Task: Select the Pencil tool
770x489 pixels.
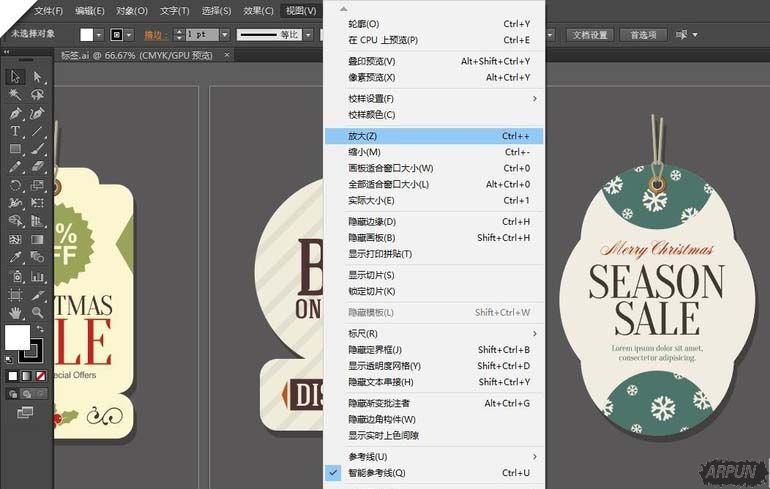Action: pyautogui.click(x=15, y=167)
